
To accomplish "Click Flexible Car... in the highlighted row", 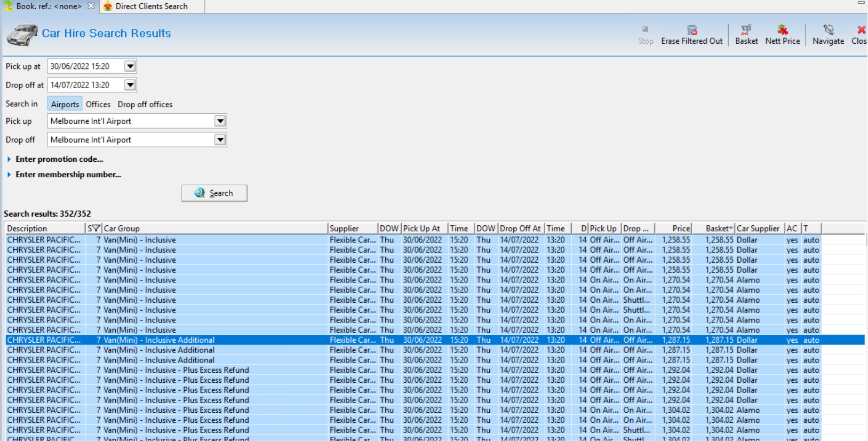I will [x=353, y=340].
